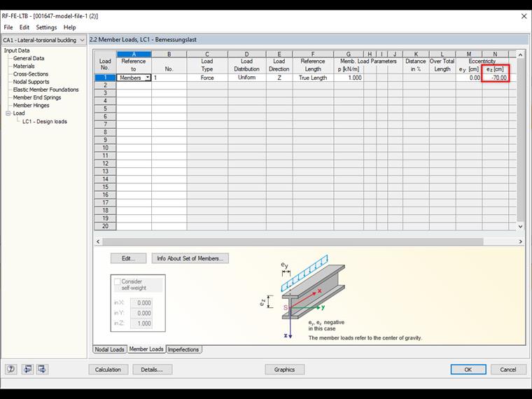Screen dimensions: 532x399
Task: Open the Settings menu
Action: [x=46, y=27]
